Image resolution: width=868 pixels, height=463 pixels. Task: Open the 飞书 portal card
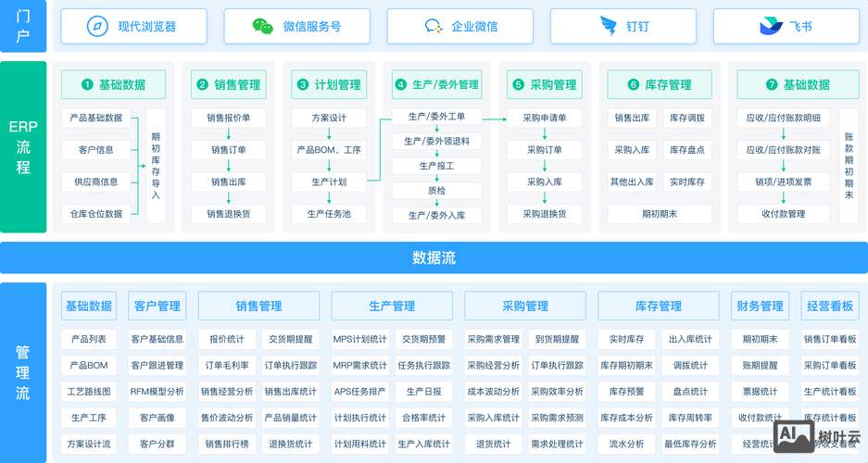point(786,26)
